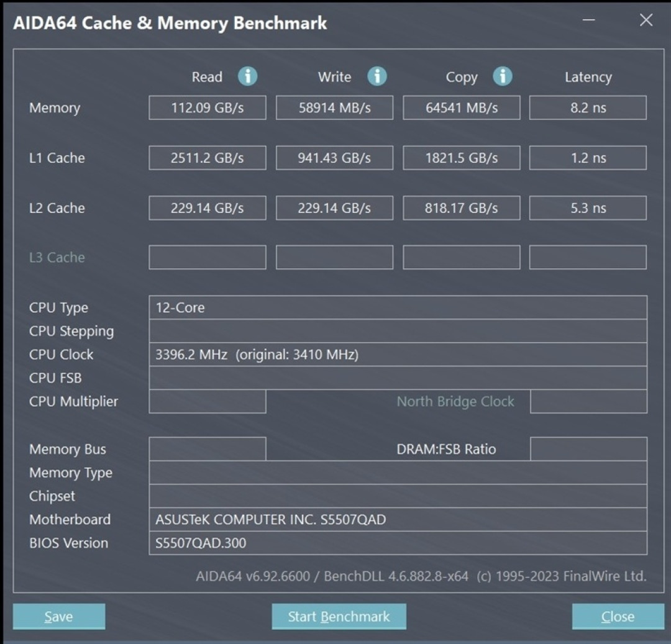Click the CPU Type field showing 12-Core
Screen dimensions: 671x644
point(398,307)
